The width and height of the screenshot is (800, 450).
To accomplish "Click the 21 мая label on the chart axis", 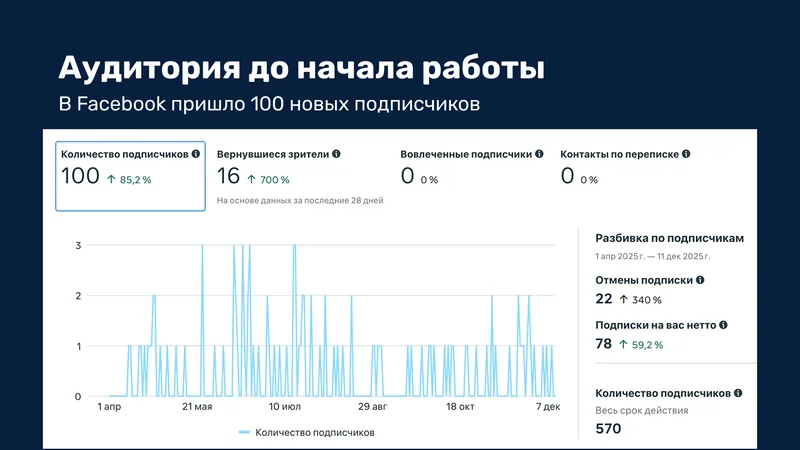I will point(197,407).
